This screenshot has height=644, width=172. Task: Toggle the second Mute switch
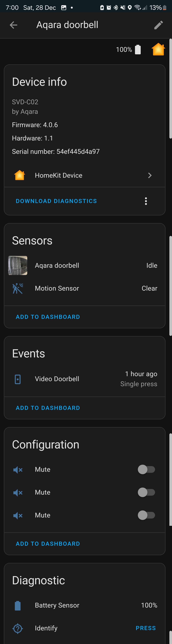click(146, 492)
